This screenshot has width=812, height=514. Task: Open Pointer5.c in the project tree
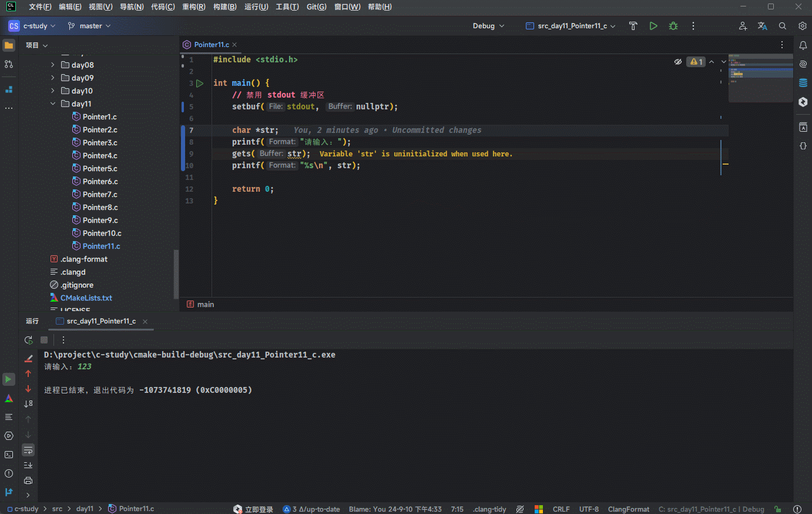pyautogui.click(x=100, y=169)
